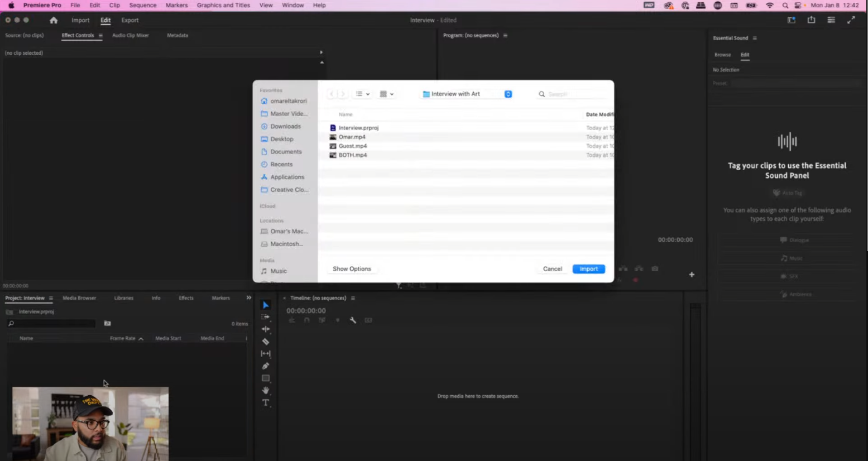Open the Markers menu in menu bar

coord(176,6)
